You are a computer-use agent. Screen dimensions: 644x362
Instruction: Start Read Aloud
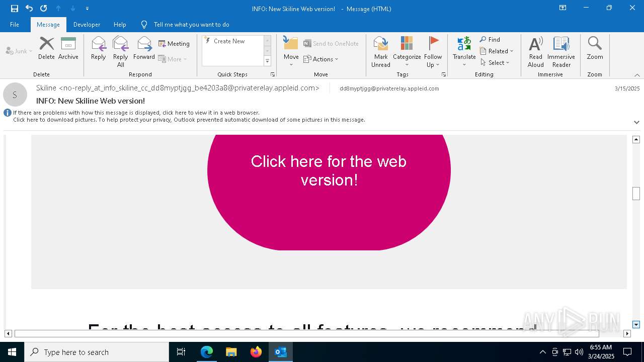[536, 52]
